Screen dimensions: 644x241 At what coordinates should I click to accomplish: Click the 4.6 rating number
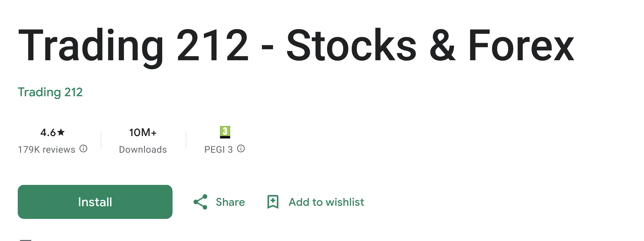pos(48,132)
